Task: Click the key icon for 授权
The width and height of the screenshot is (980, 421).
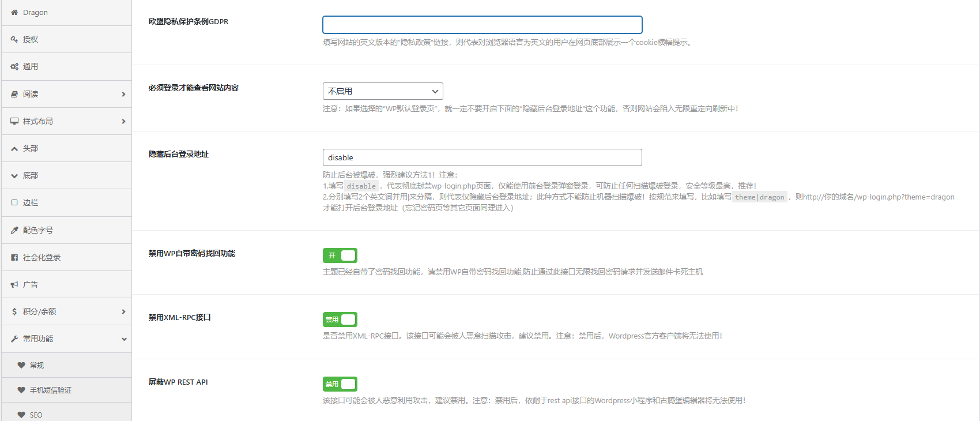Action: pyautogui.click(x=14, y=39)
